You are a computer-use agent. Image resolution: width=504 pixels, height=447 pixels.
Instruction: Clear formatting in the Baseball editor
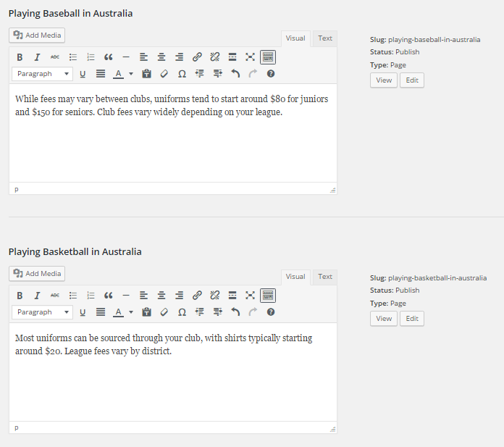[164, 74]
